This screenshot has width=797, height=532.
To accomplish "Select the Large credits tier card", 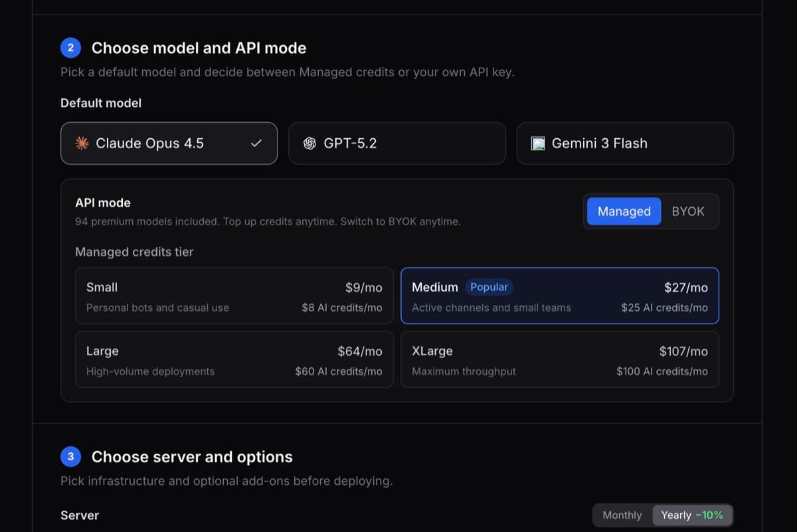I will point(234,360).
